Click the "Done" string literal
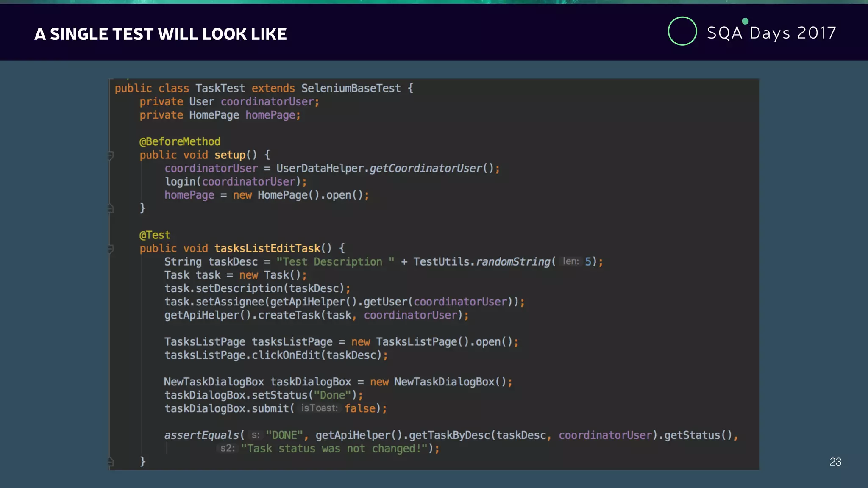This screenshot has width=868, height=488. pyautogui.click(x=332, y=395)
